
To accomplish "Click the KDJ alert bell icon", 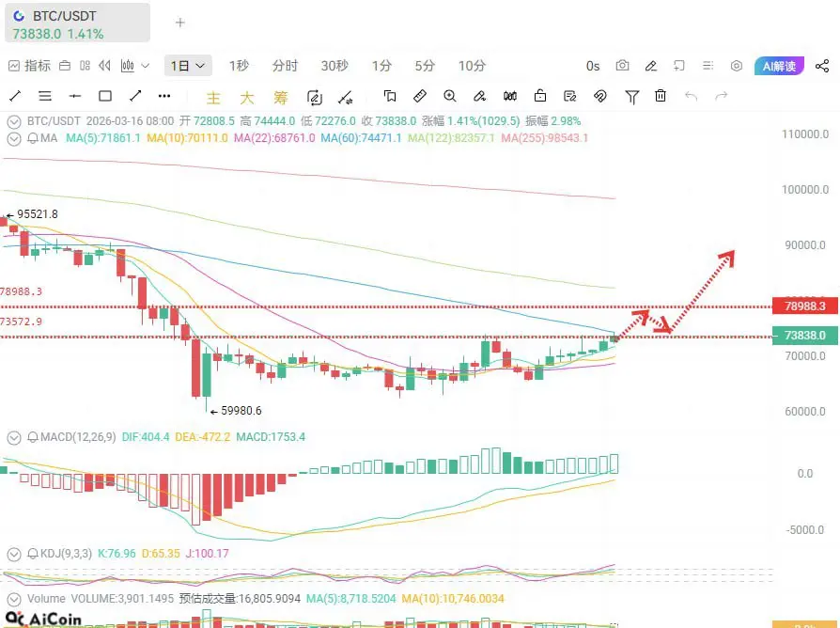I will tap(33, 554).
